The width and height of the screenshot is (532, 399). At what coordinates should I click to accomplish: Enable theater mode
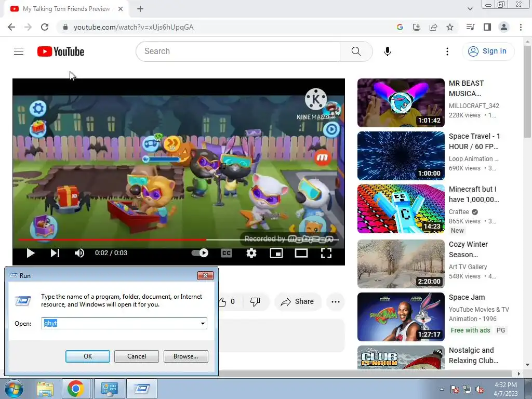pyautogui.click(x=301, y=253)
